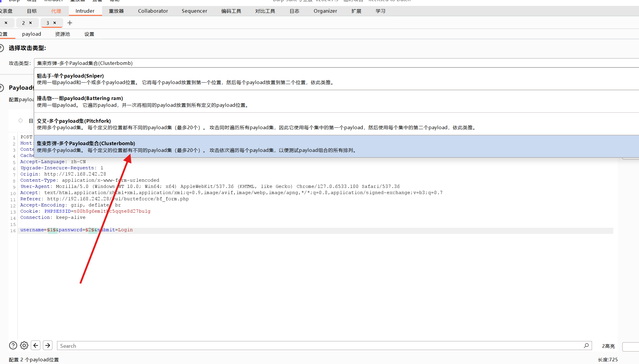Open the attack type combo box
Screen dimensions: 639x364
(336, 63)
